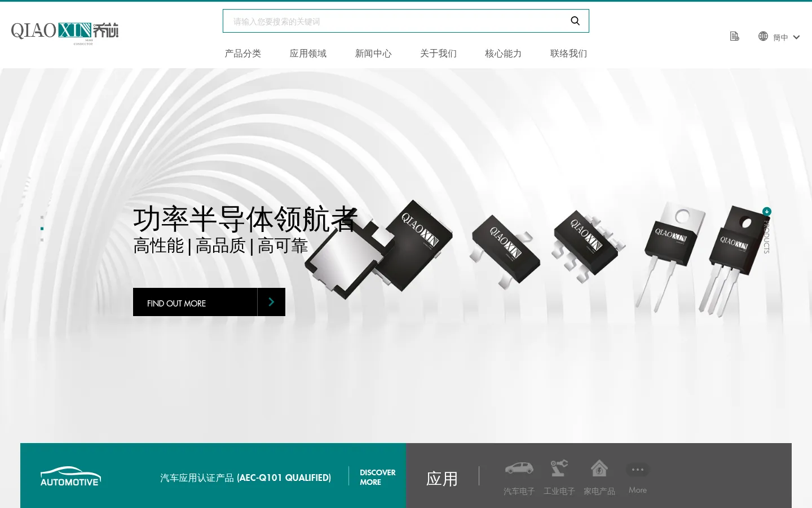The image size is (812, 508).
Task: Open the 家电产品 house icon
Action: (x=599, y=468)
